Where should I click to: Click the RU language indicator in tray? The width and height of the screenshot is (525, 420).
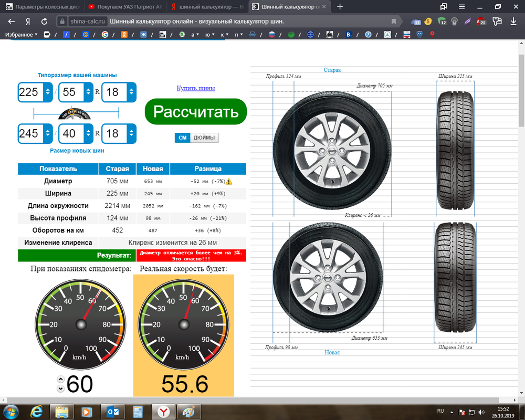click(x=440, y=411)
